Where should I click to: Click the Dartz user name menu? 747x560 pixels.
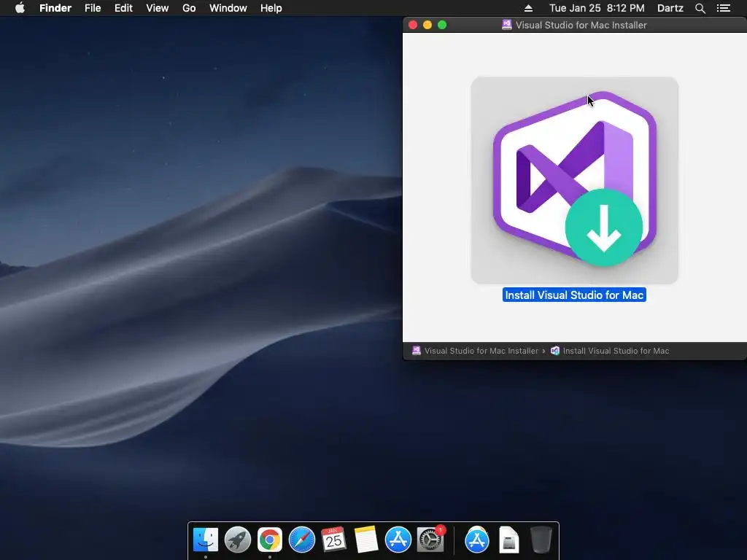670,8
